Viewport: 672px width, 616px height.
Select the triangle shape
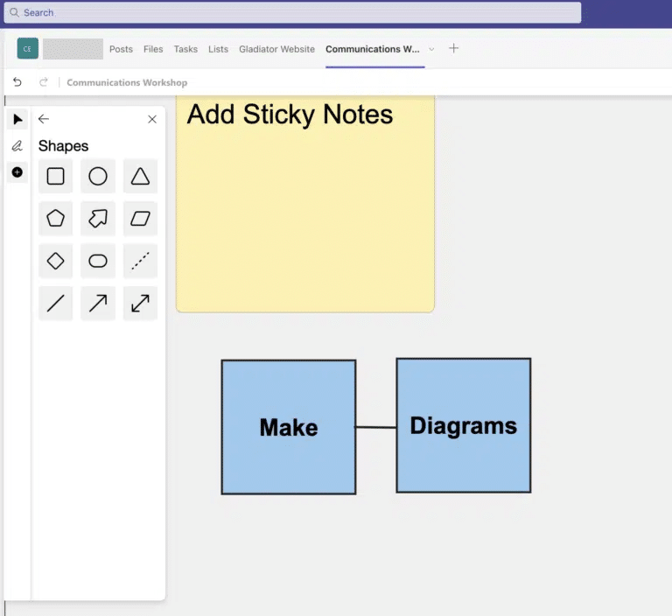tap(140, 177)
